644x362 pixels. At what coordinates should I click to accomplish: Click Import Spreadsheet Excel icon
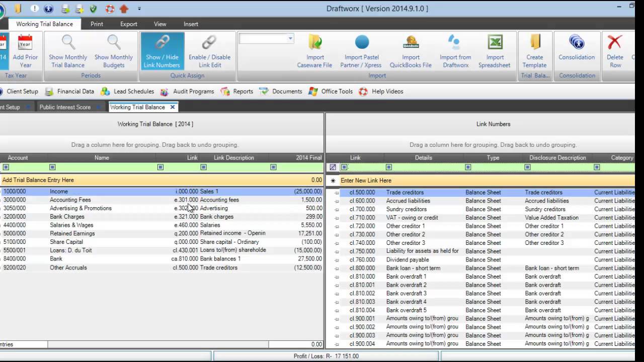(x=495, y=42)
